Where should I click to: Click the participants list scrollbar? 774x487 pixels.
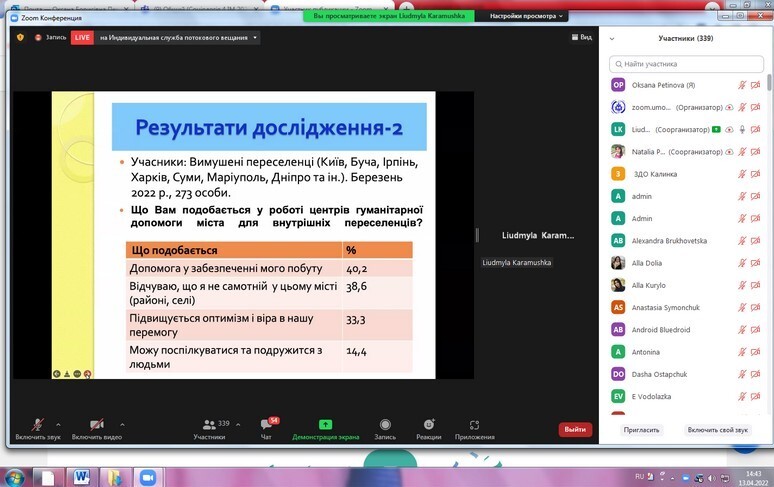769,82
